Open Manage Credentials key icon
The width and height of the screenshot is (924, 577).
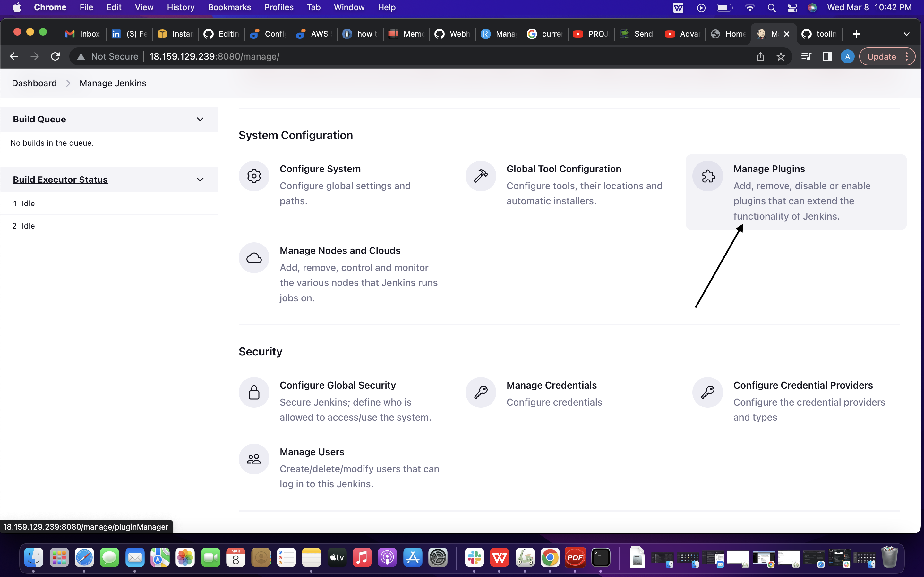(x=481, y=392)
